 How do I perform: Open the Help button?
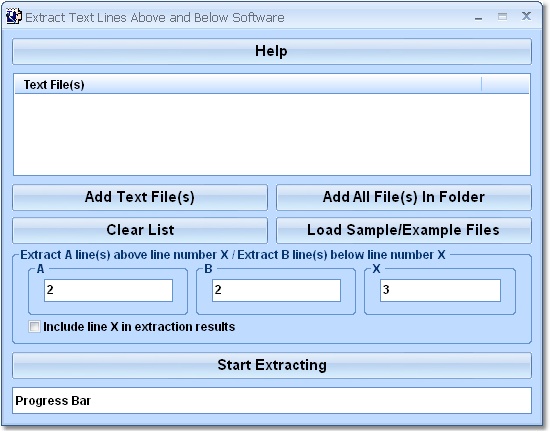click(272, 51)
